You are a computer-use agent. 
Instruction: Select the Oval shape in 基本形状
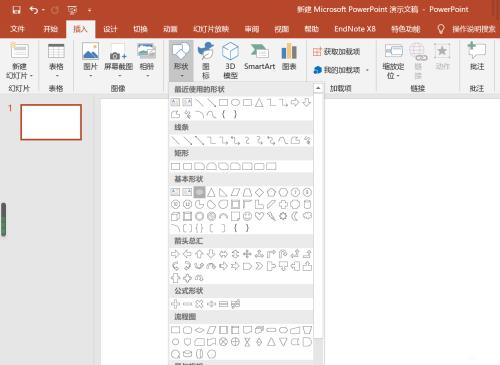click(x=199, y=192)
